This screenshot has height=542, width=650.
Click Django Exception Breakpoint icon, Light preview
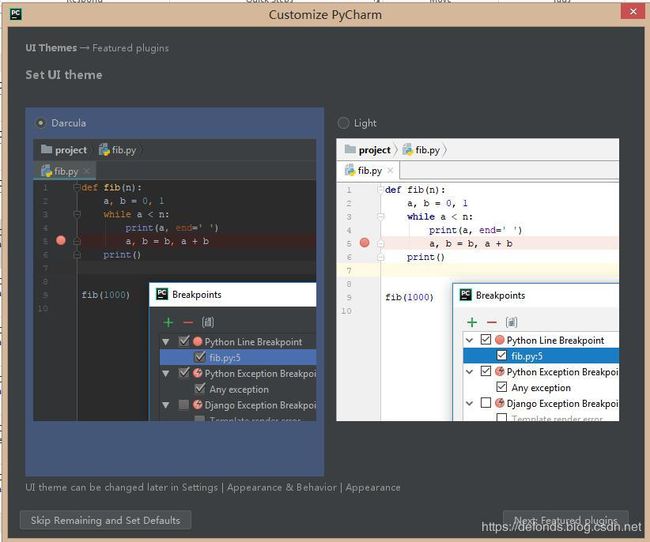point(500,403)
